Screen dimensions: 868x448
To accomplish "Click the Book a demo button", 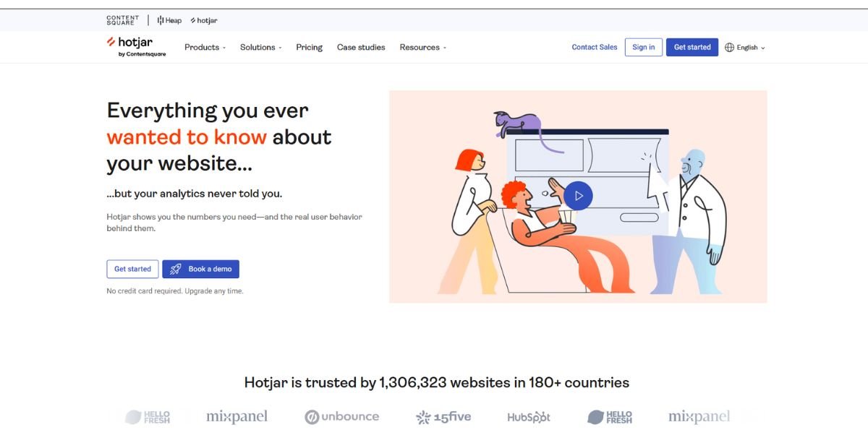I will 200,269.
